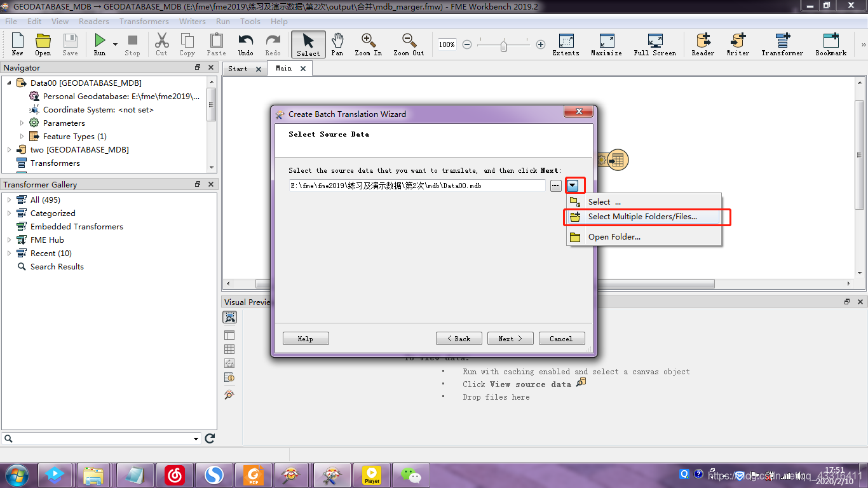868x488 pixels.
Task: Click the Cancel button in wizard
Action: tap(562, 339)
